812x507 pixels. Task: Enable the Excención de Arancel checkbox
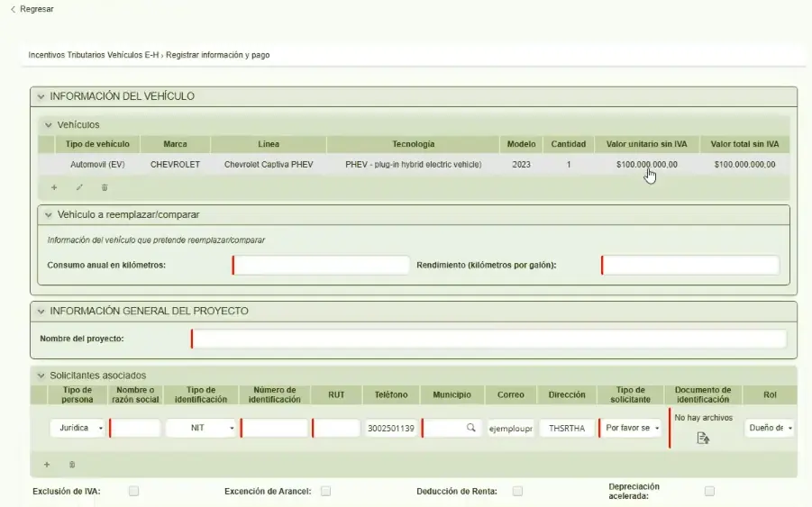[326, 491]
